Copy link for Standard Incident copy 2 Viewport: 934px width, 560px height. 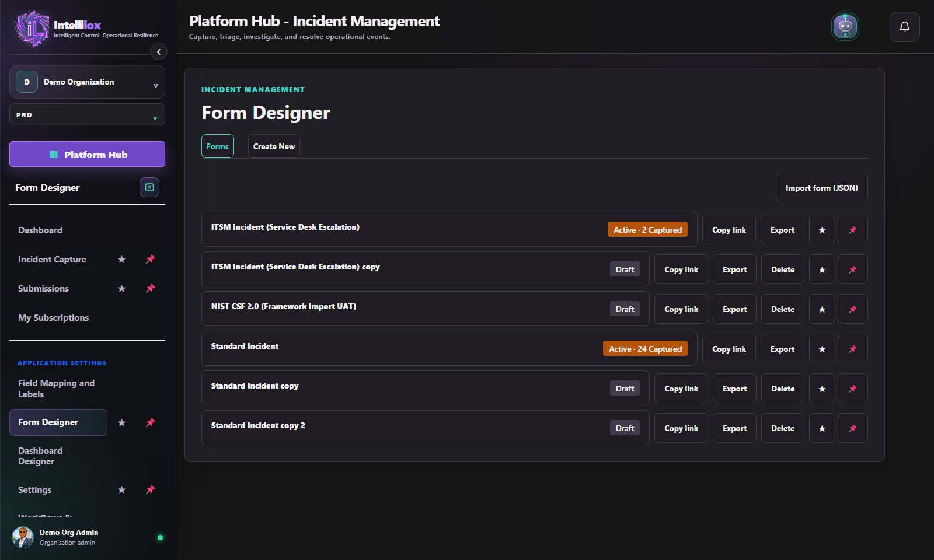click(681, 428)
